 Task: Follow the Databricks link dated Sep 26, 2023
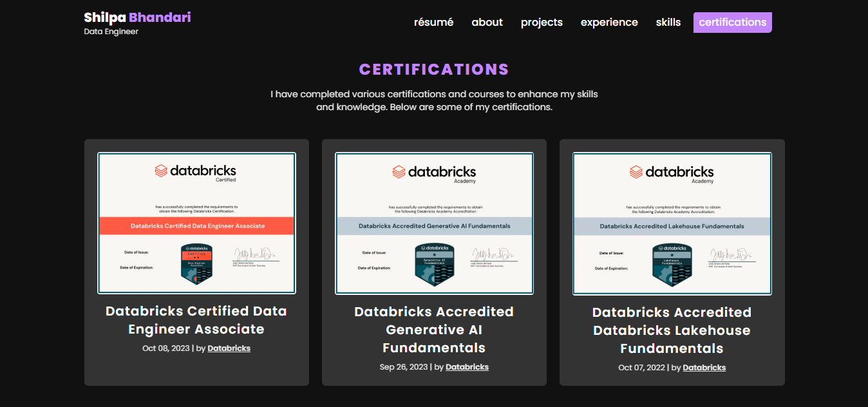467,367
